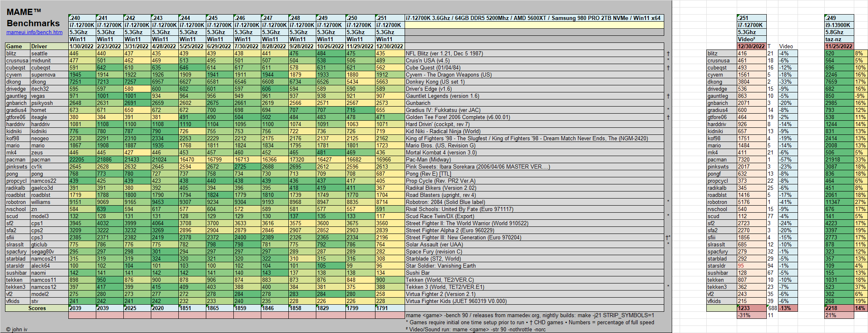The image size is (868, 333).
Task: Select the Sushi Bar description cell
Action: point(534,273)
